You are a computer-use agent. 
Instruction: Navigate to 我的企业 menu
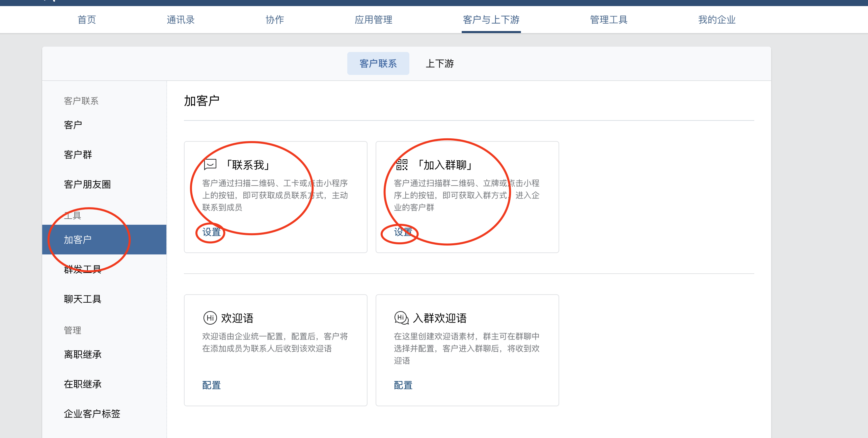716,20
